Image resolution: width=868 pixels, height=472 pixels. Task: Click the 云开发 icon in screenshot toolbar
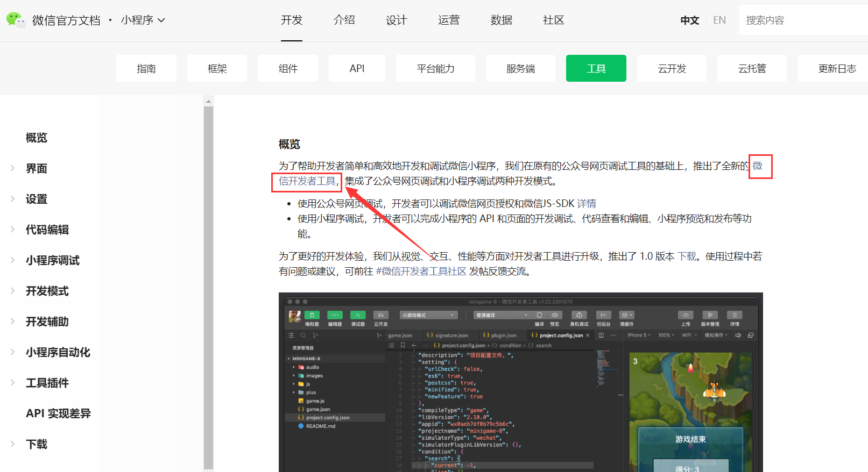[x=380, y=316]
